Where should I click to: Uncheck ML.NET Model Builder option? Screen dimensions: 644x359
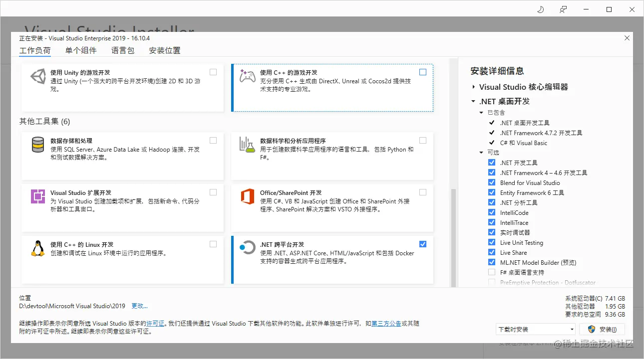coord(491,262)
